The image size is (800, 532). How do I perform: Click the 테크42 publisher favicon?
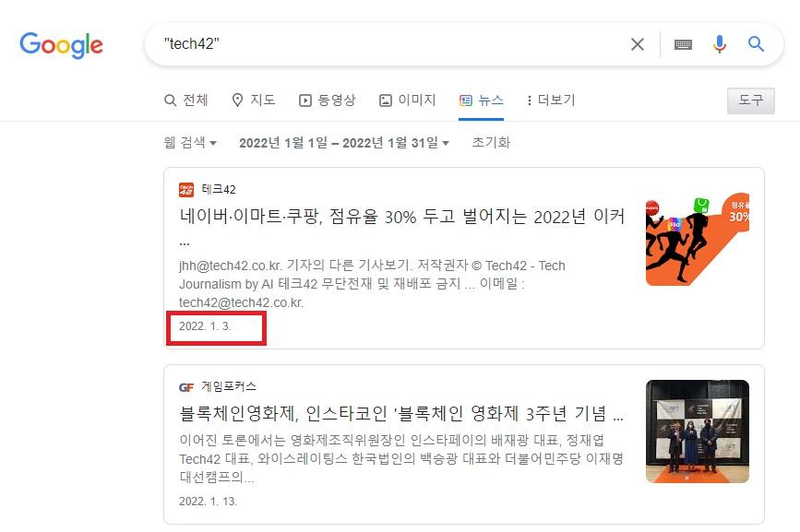click(186, 190)
